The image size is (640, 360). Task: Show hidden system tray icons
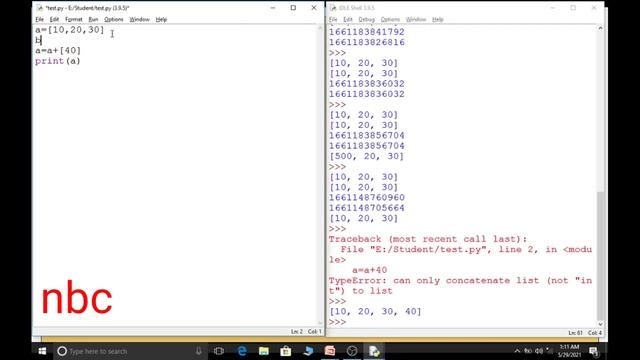(517, 351)
